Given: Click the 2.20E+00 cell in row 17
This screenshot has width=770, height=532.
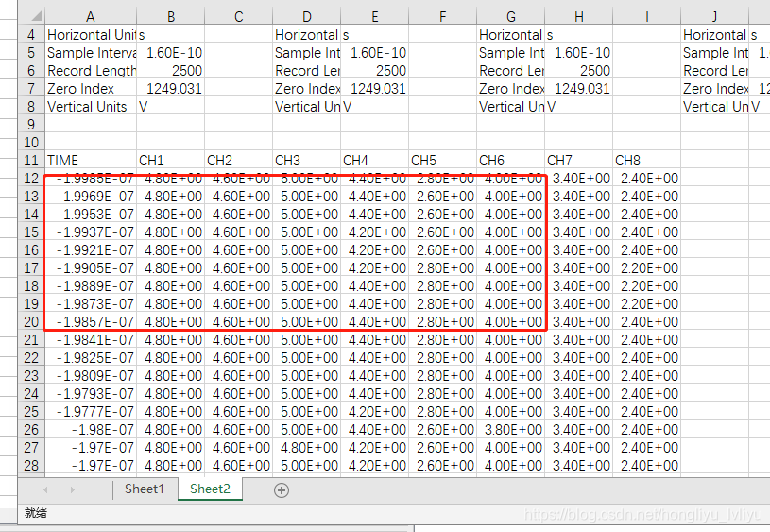Looking at the screenshot, I should (646, 268).
